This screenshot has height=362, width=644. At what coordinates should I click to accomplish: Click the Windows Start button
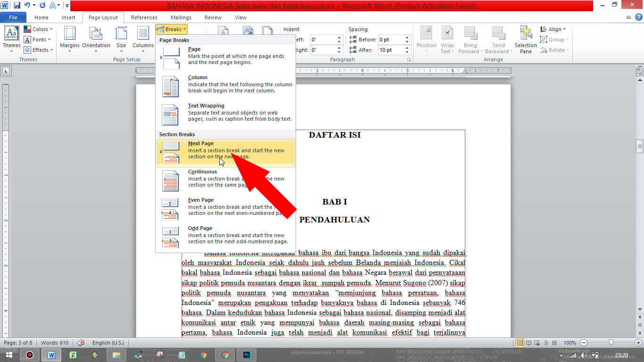(9, 355)
